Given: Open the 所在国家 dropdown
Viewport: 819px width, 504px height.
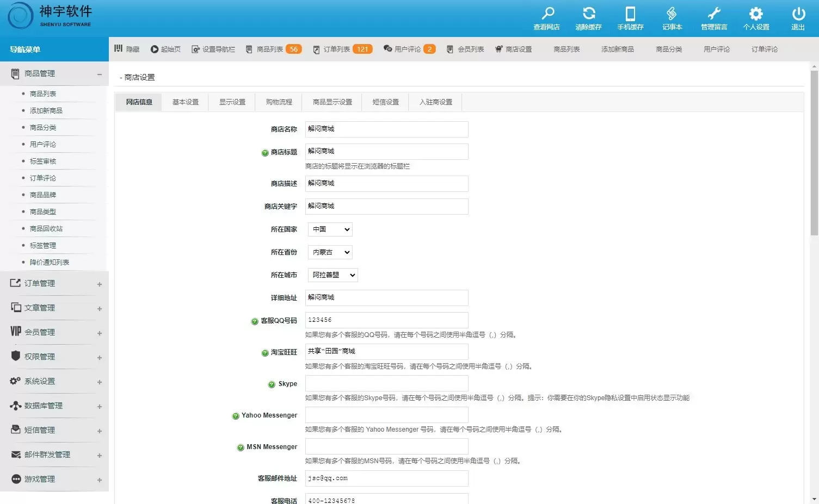Looking at the screenshot, I should click(330, 229).
